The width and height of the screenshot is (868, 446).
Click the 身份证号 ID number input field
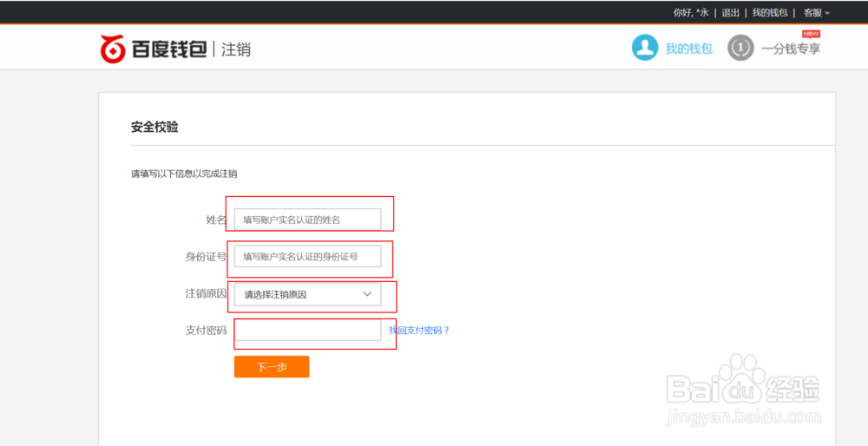(x=308, y=256)
